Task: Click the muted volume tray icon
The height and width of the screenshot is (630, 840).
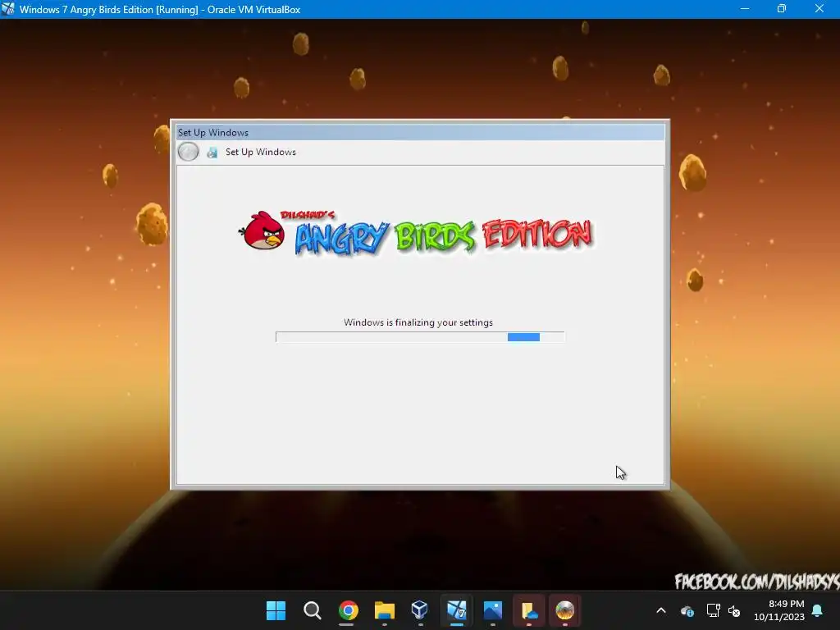Action: [x=734, y=610]
